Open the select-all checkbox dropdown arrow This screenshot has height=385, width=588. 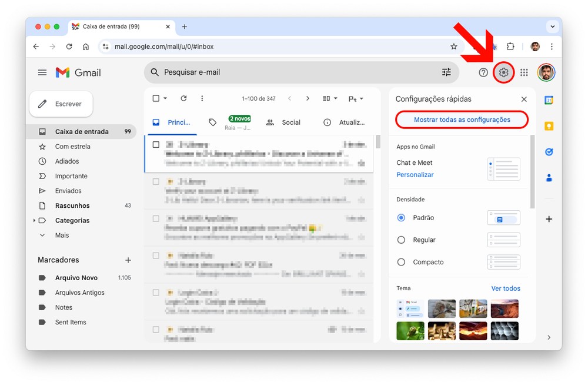click(165, 98)
